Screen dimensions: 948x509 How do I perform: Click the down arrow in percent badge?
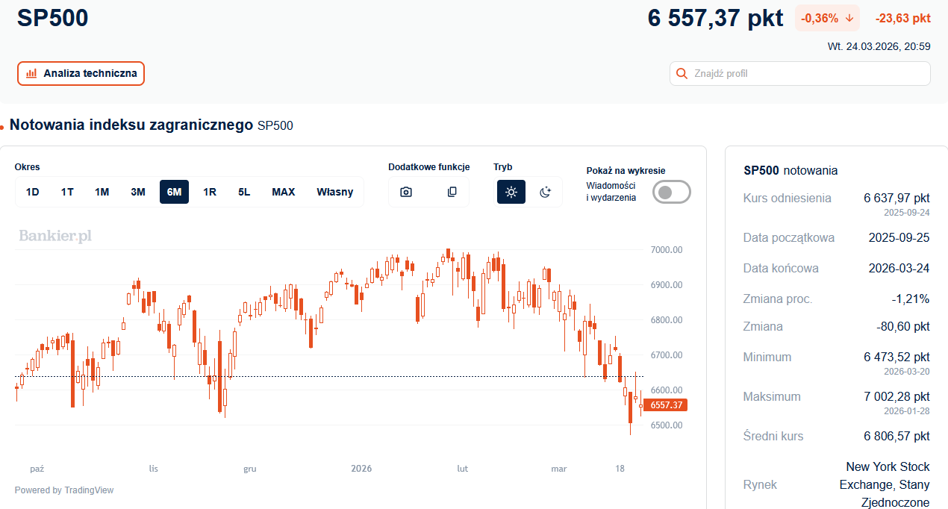pos(849,18)
